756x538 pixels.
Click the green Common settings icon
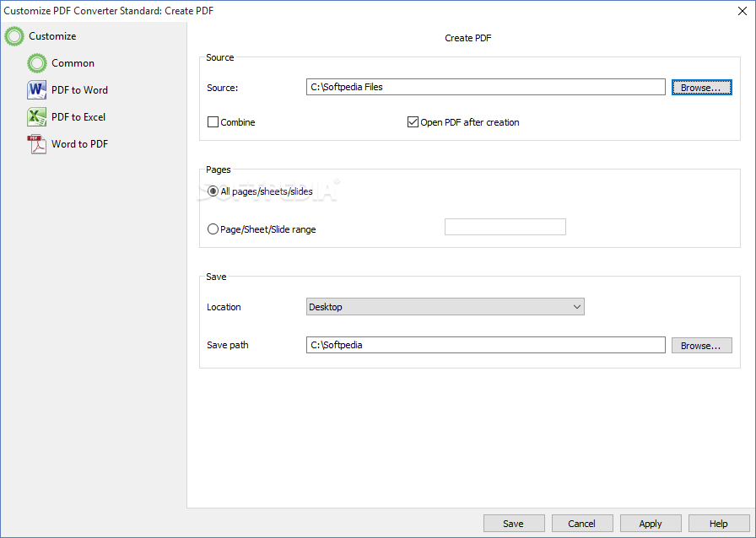[37, 63]
